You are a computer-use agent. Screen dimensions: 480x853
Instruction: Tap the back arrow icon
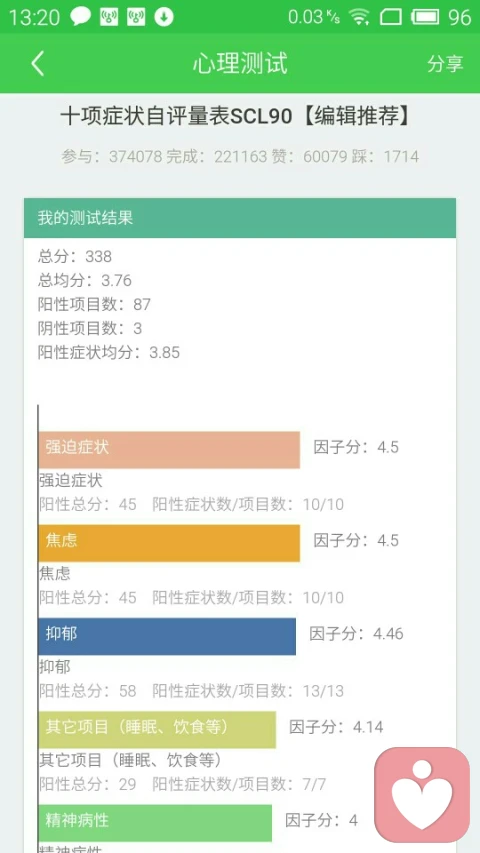click(x=37, y=64)
